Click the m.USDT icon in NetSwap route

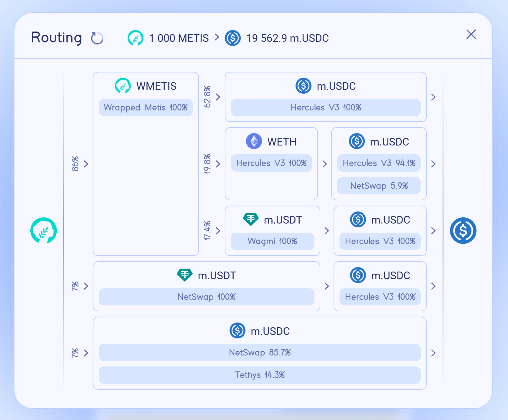185,275
